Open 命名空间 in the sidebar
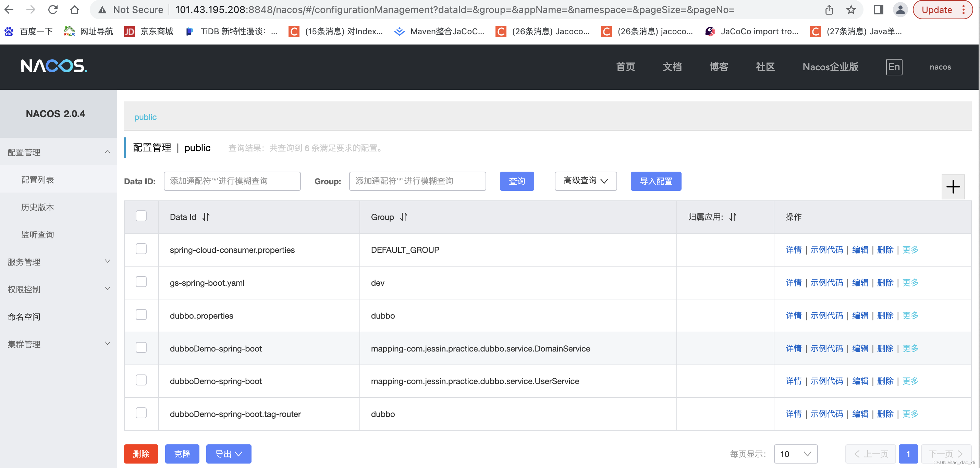This screenshot has width=980, height=468. pyautogui.click(x=24, y=317)
